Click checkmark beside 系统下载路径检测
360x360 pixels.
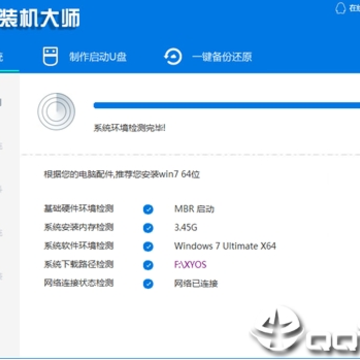coord(148,265)
